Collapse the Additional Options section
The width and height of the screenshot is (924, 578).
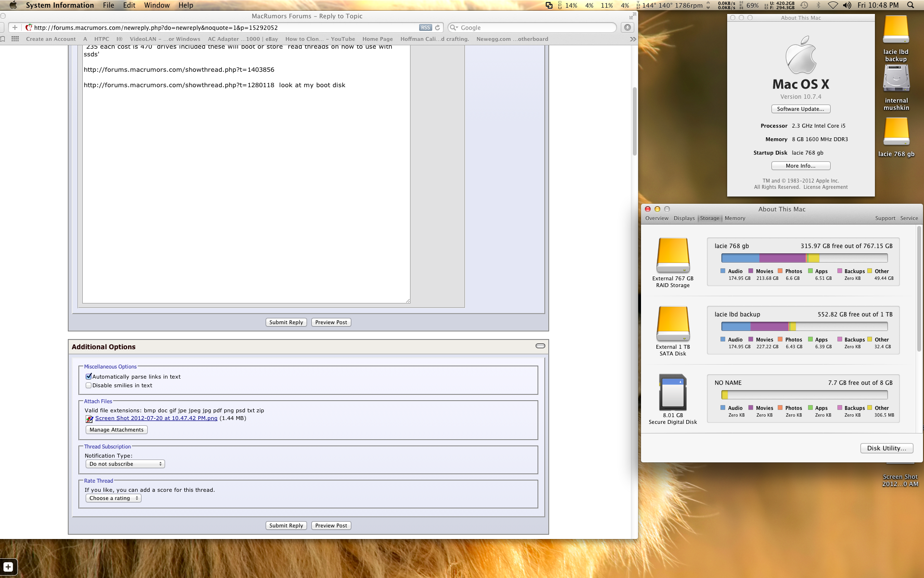[540, 346]
